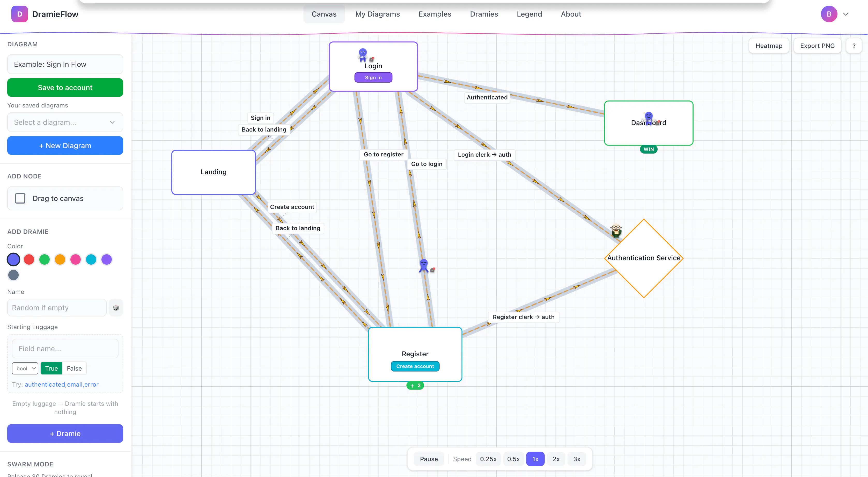Pick the purple Dramie color swatch
Screen dimensions: 868x477
[106, 259]
